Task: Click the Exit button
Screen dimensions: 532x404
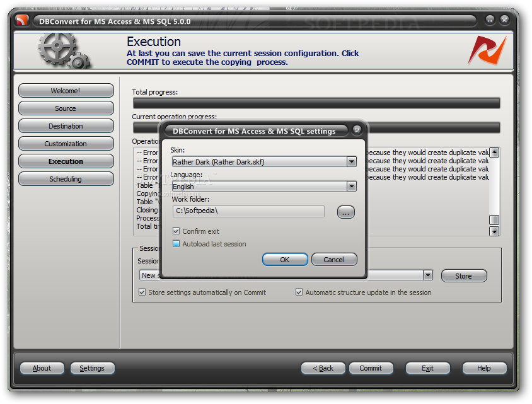Action: 428,368
